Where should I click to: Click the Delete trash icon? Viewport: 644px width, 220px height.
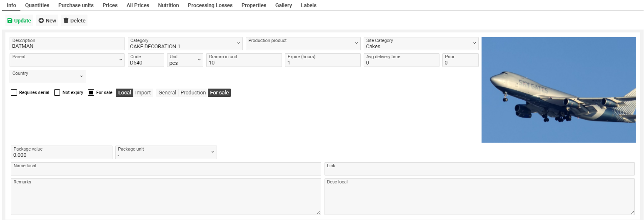tap(66, 21)
